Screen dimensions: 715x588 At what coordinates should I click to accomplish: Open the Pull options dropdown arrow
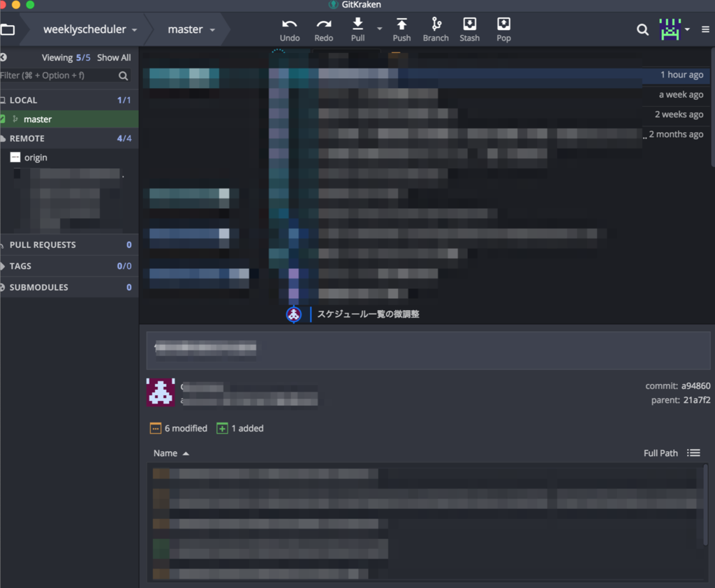coord(379,28)
